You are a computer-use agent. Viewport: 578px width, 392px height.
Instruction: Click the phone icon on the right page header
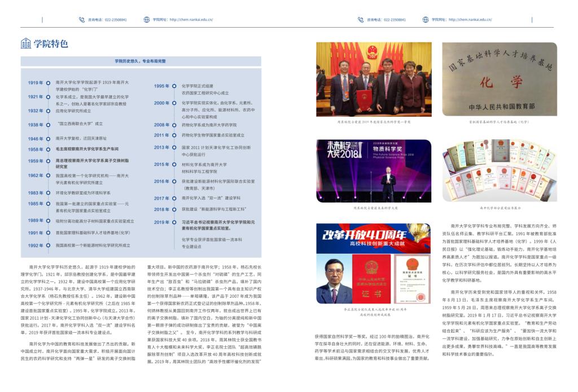tap(361, 20)
